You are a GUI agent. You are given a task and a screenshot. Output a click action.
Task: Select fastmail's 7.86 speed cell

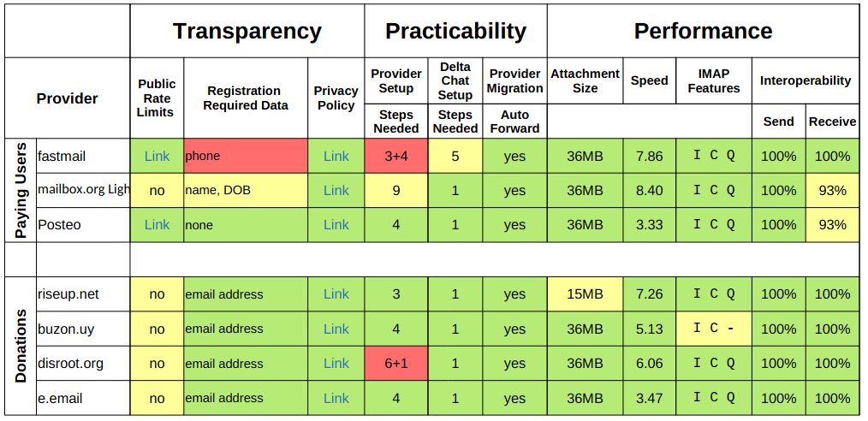(x=649, y=156)
